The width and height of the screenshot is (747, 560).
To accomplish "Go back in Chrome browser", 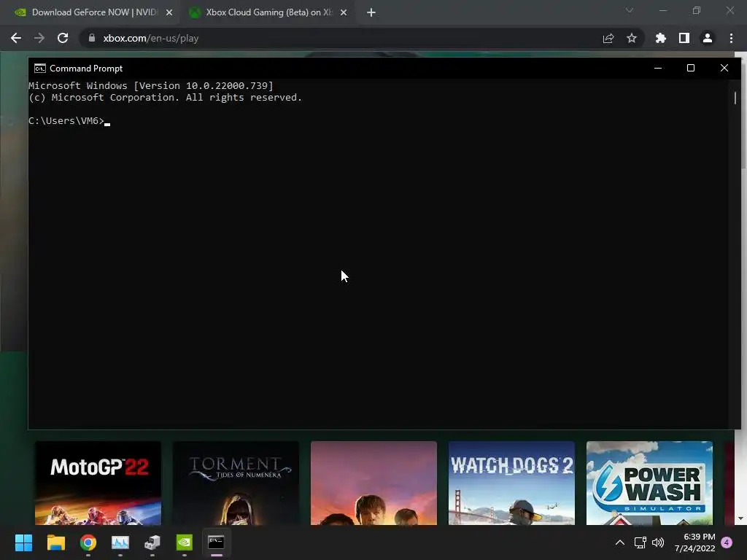I will 16,38.
